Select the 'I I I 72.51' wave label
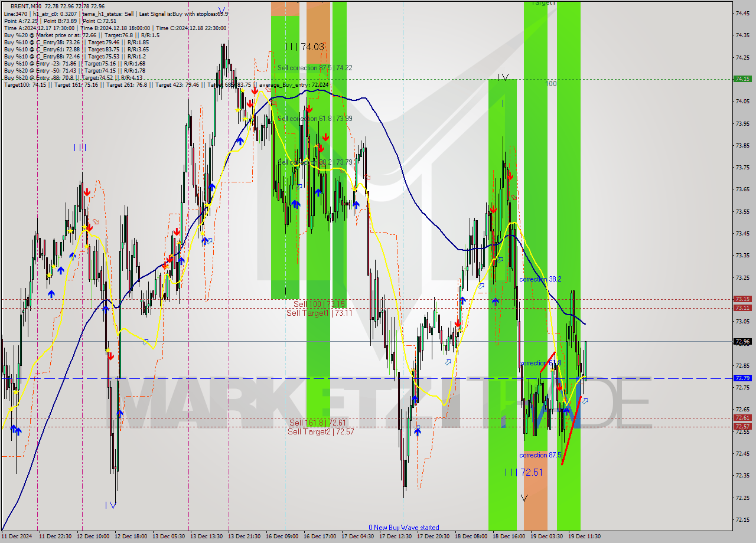756x543 pixels. click(x=523, y=472)
